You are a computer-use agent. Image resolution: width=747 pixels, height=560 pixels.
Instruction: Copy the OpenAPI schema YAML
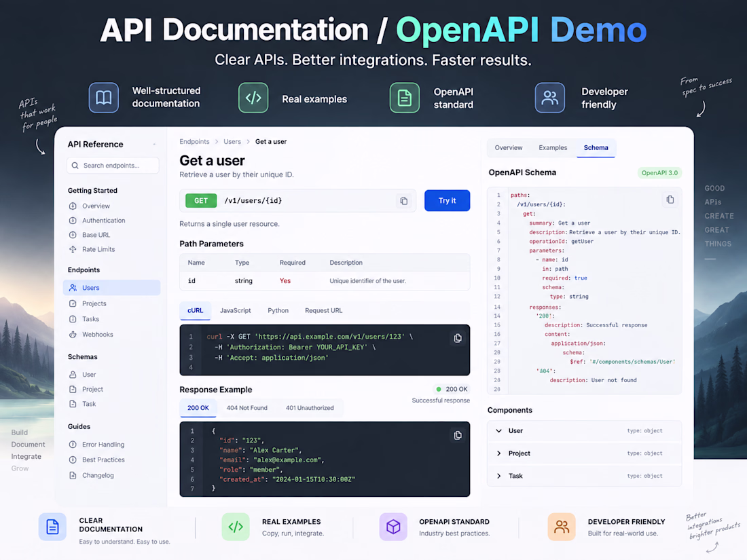pos(670,200)
